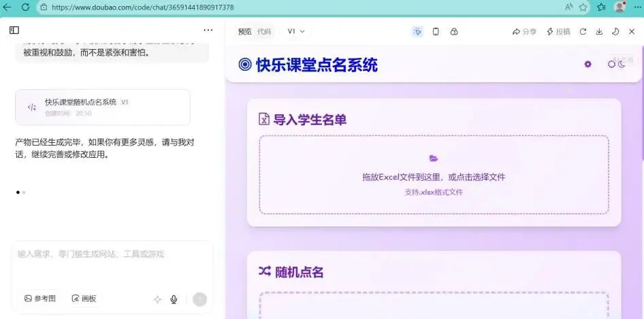Click the 分享 share button

[x=524, y=31]
